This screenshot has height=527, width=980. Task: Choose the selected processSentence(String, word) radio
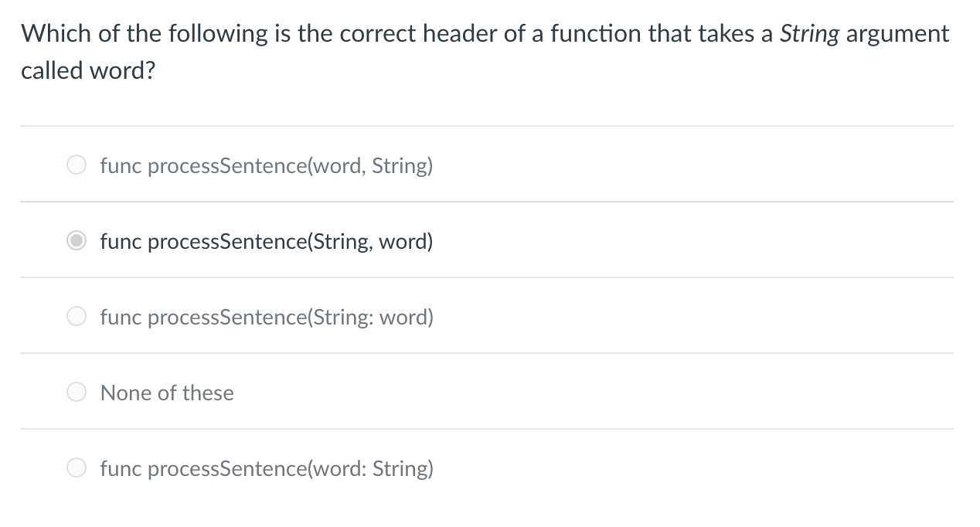point(77,241)
